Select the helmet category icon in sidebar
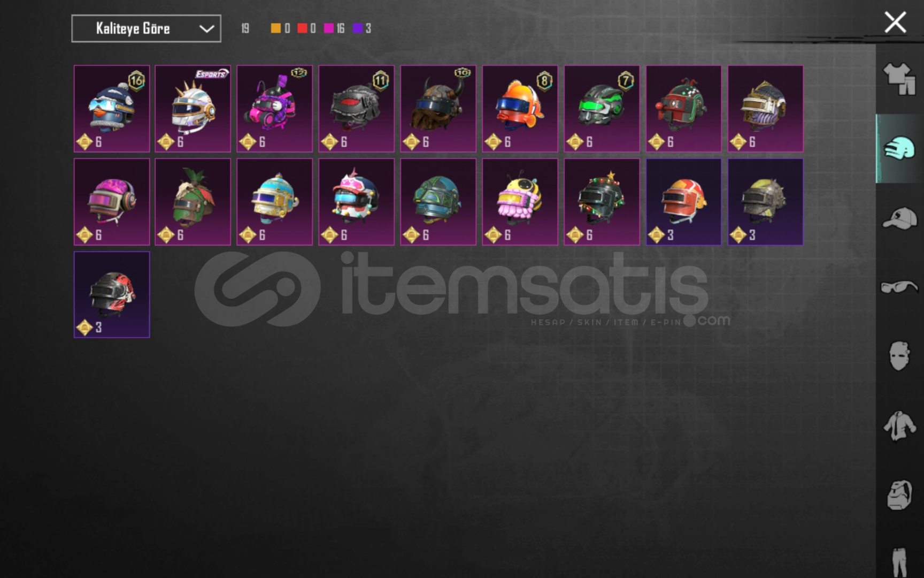 tap(899, 148)
